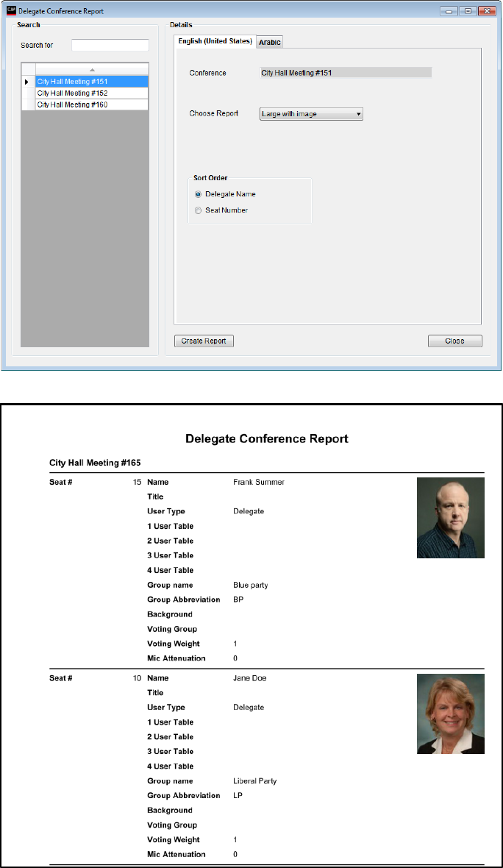Click the Search for input field

tap(110, 45)
